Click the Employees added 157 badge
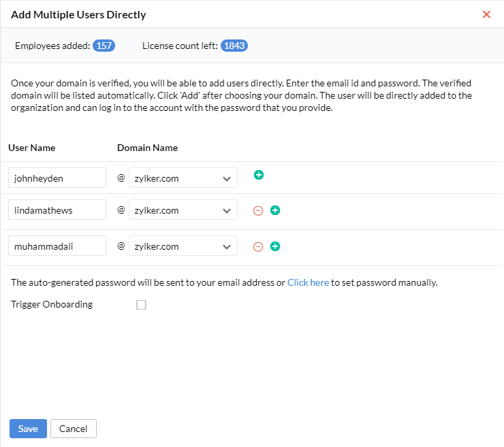This screenshot has height=447, width=504. pos(104,46)
